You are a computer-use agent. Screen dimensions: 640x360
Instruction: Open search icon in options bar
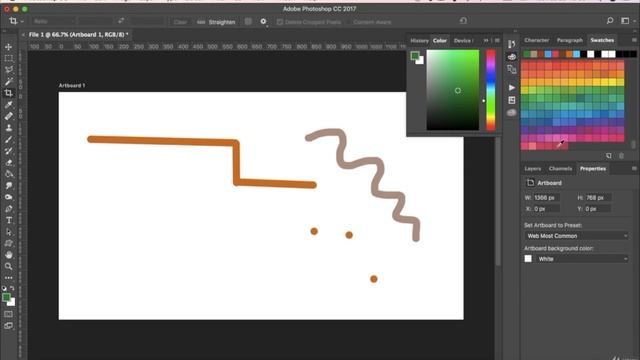pyautogui.click(x=610, y=21)
